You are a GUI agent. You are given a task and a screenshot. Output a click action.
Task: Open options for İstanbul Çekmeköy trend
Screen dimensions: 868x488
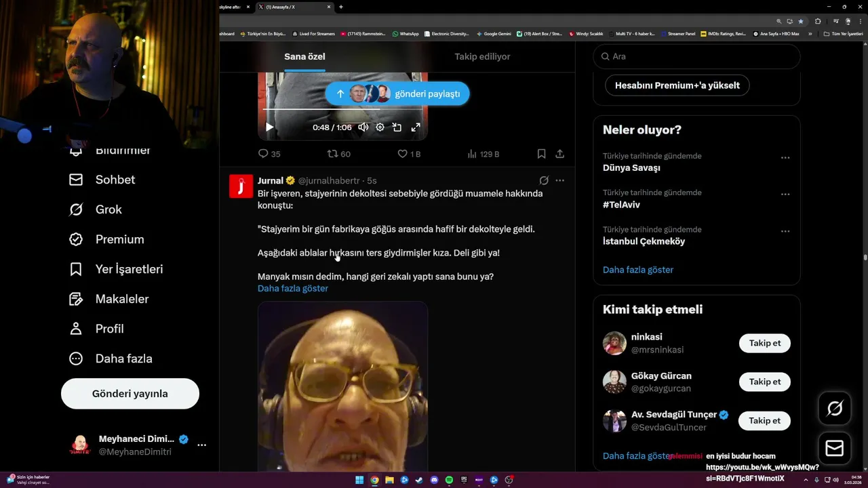point(785,230)
